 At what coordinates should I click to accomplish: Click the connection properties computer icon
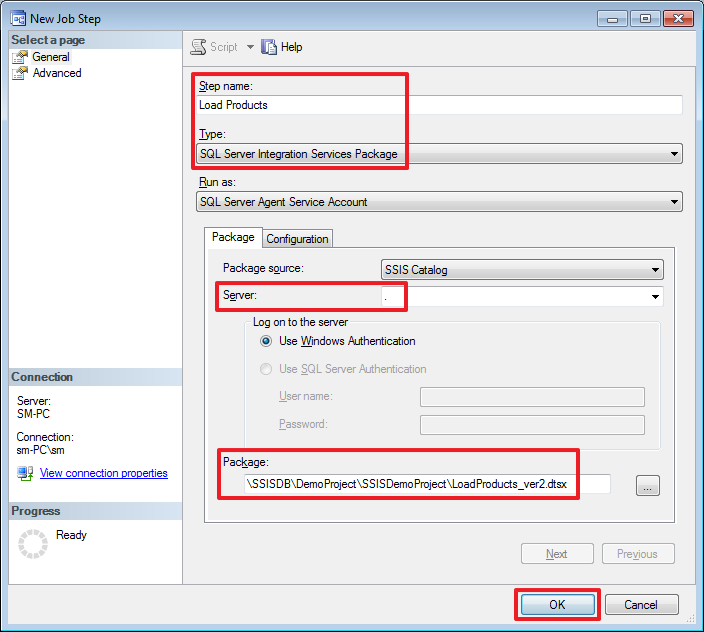click(x=25, y=473)
